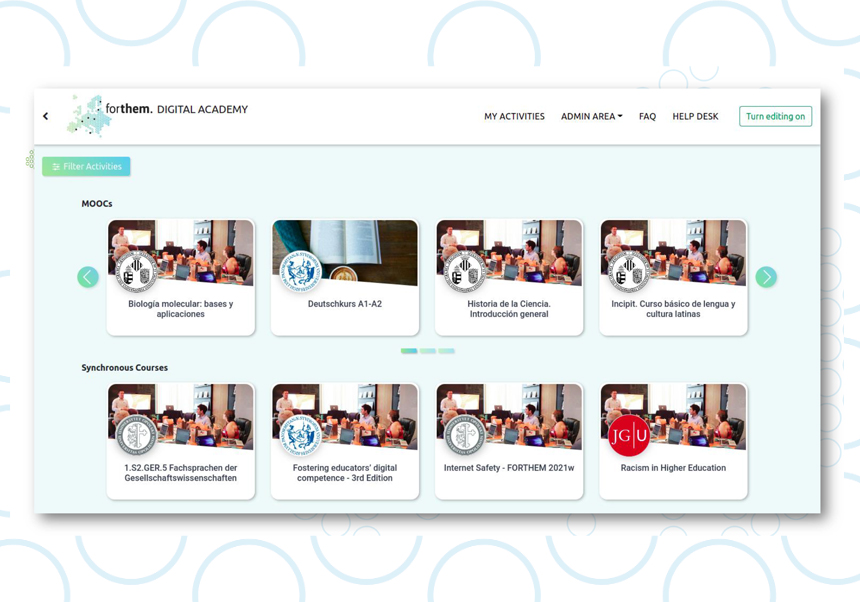Click the Fostering educators' course image
Image resolution: width=860 pixels, height=602 pixels.
coord(345,417)
